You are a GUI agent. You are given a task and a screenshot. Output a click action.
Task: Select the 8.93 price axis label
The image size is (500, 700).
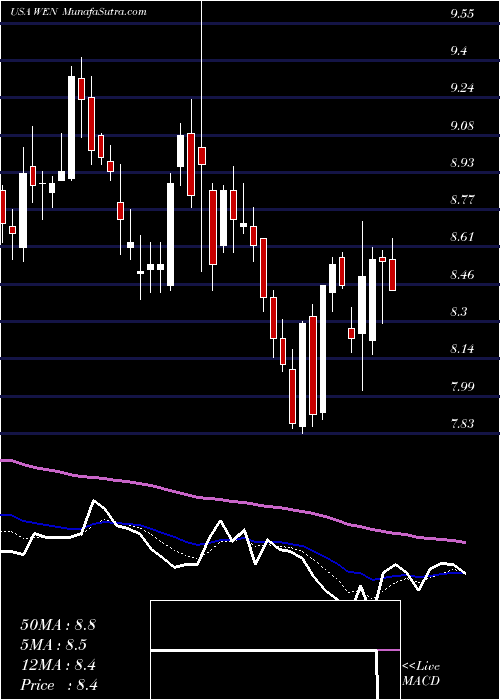point(462,162)
